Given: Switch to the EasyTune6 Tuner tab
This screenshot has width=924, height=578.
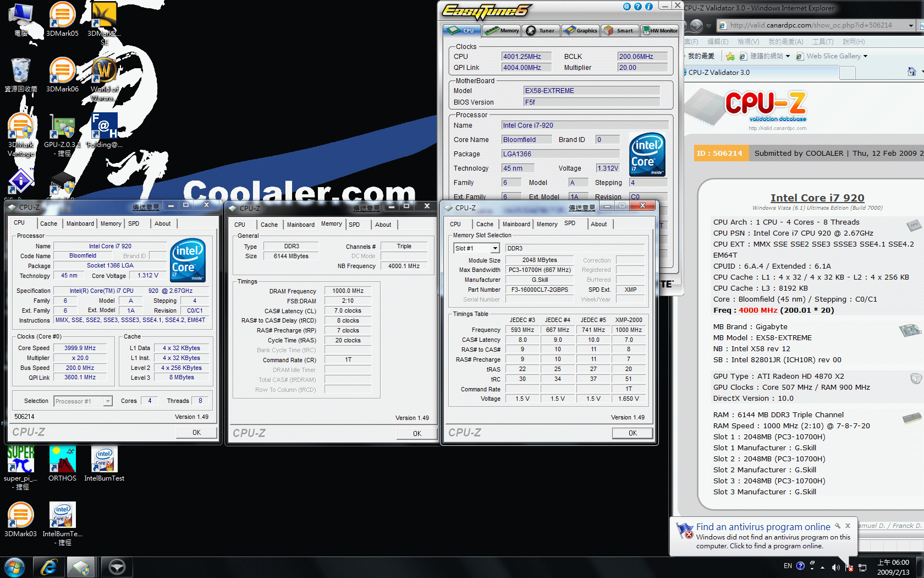Looking at the screenshot, I should (x=541, y=30).
